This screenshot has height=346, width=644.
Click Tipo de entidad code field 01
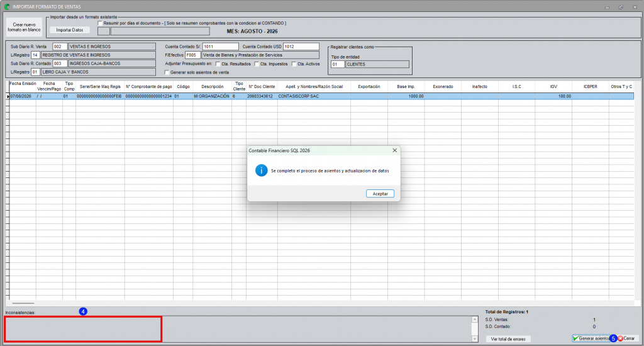coord(338,65)
